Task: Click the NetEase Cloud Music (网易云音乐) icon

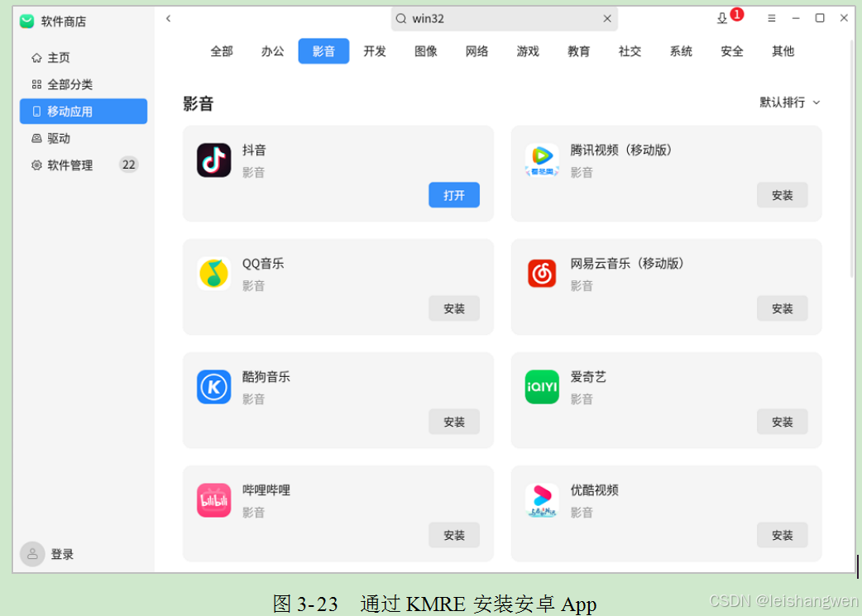Action: (x=542, y=273)
